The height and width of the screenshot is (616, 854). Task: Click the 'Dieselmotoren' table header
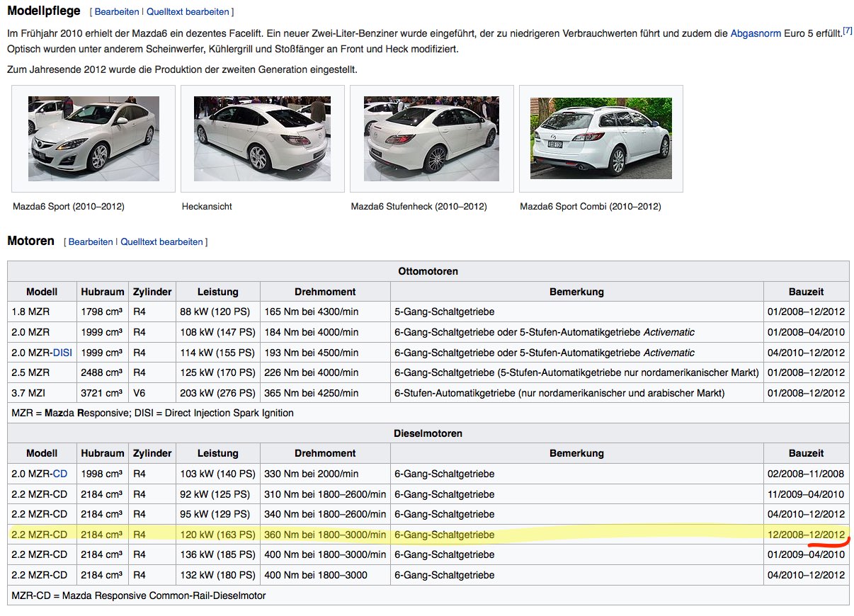tap(428, 433)
